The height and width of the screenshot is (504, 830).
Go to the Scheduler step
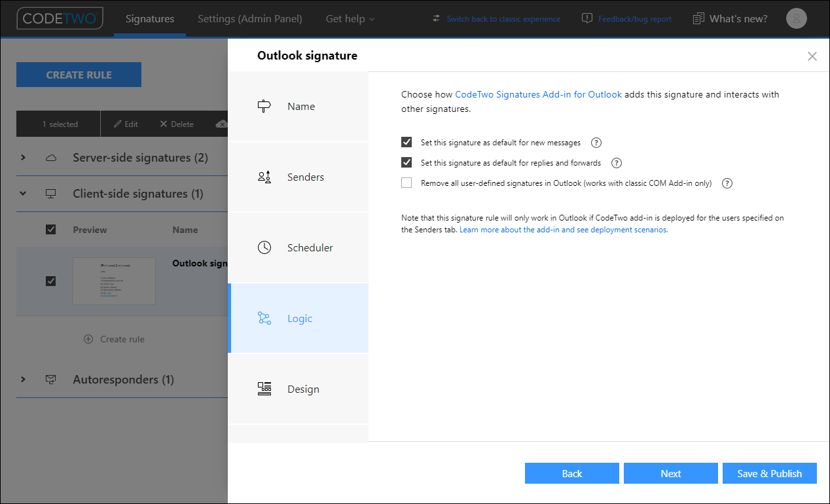coord(298,247)
